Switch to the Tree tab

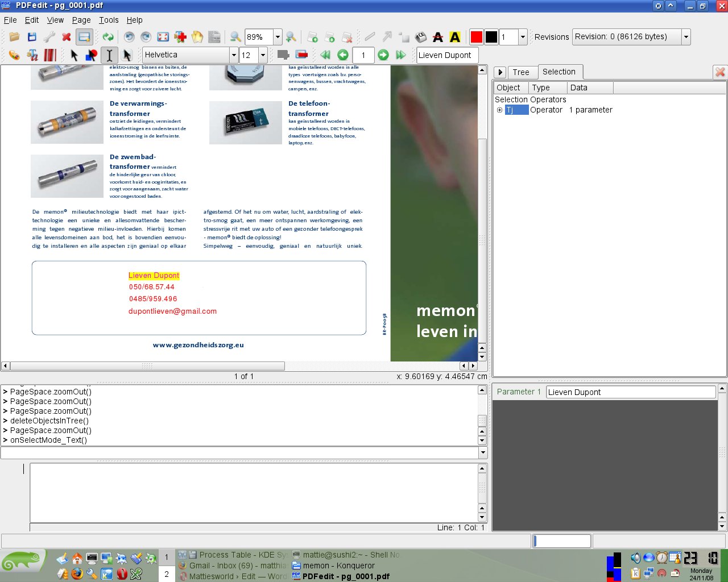coord(521,72)
